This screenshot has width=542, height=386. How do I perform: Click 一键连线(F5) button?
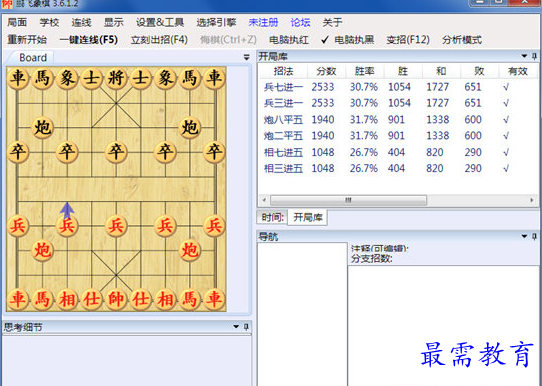[89, 40]
